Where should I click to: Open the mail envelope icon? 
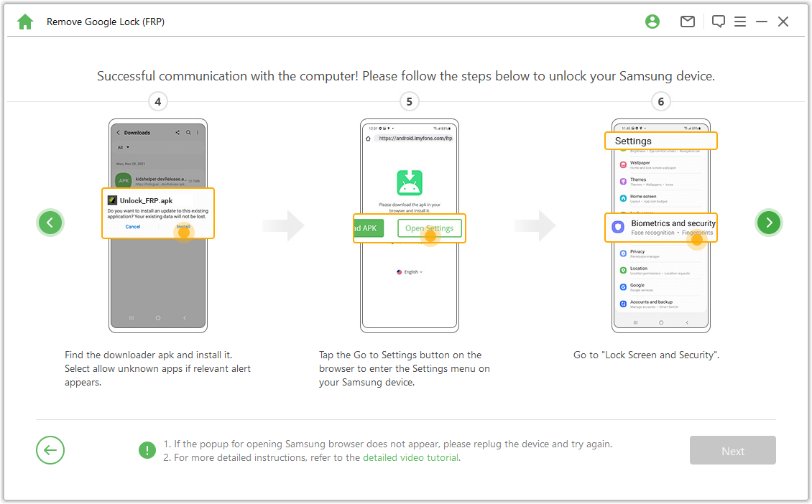click(x=687, y=22)
